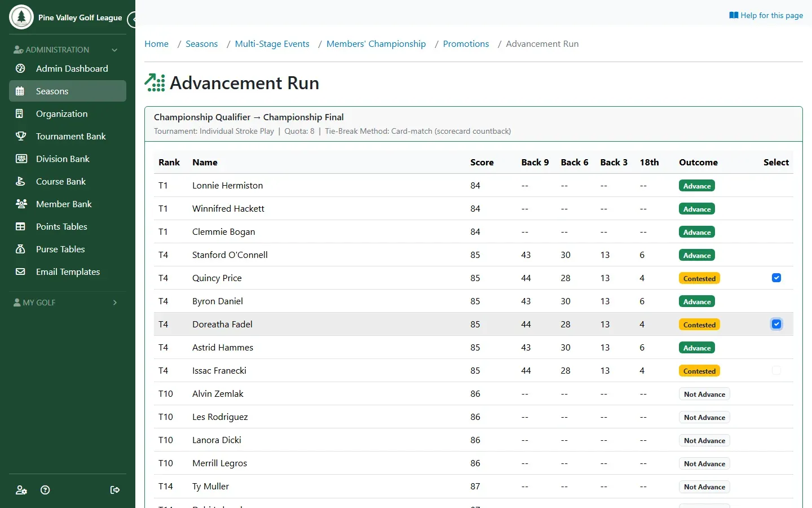Click the Points Tables grid icon
Viewport: 812px width, 508px height.
tap(20, 226)
